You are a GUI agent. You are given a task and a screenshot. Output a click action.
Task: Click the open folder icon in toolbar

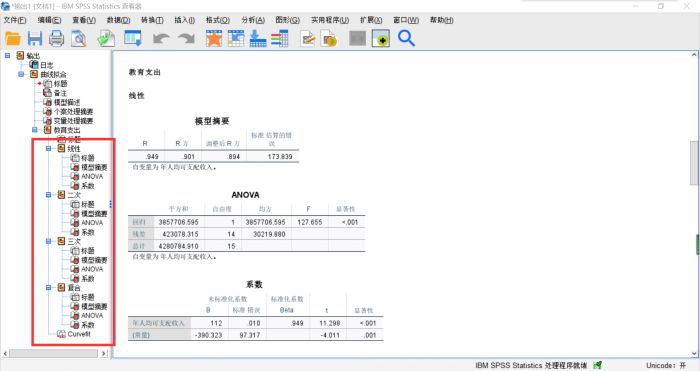pyautogui.click(x=13, y=39)
